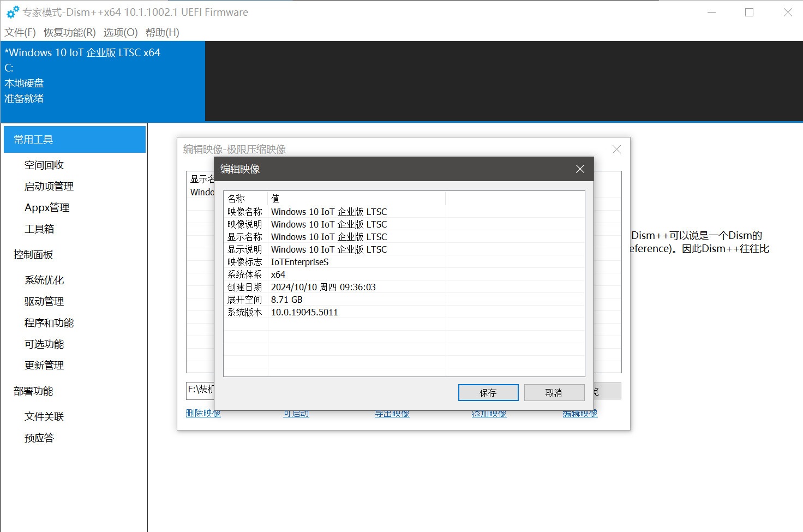This screenshot has width=803, height=532.
Task: Select the 控制面板 section header
Action: (x=33, y=254)
